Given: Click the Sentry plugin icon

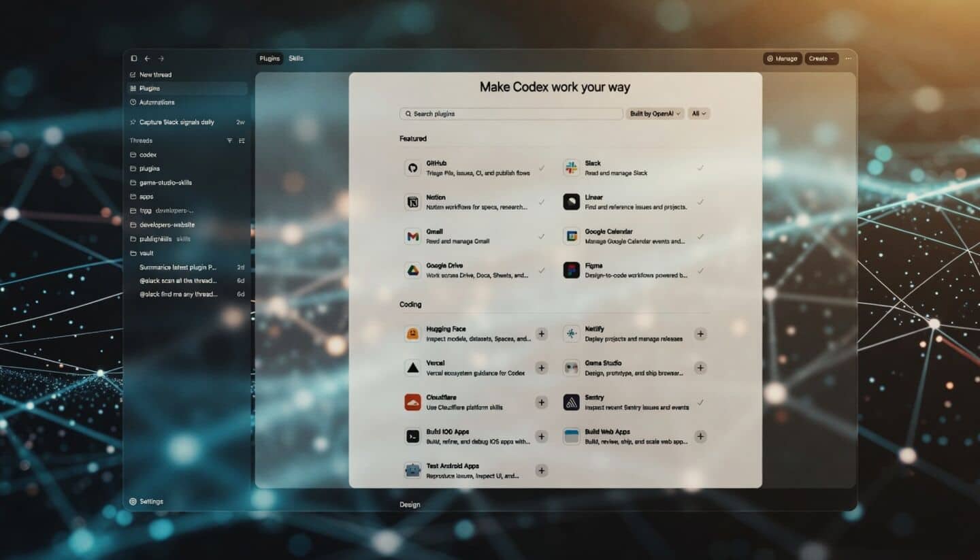Looking at the screenshot, I should tap(572, 402).
